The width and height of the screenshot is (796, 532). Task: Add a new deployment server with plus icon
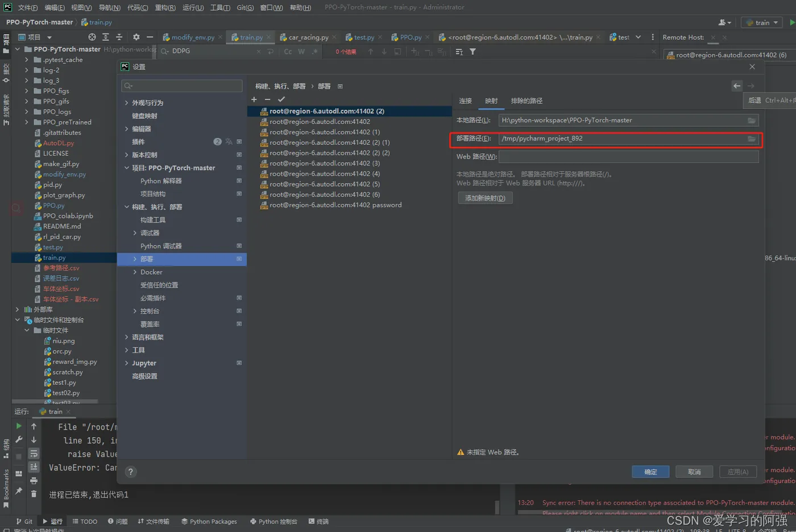(x=254, y=99)
